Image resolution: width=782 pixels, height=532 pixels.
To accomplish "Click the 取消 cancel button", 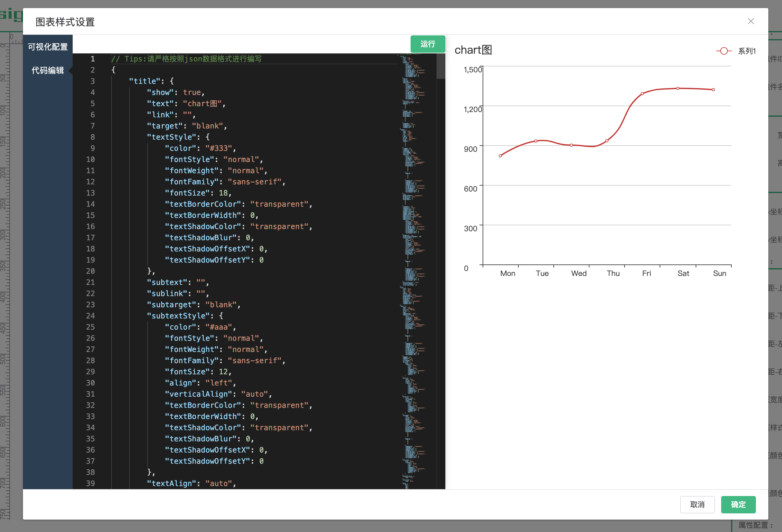I will [x=697, y=504].
